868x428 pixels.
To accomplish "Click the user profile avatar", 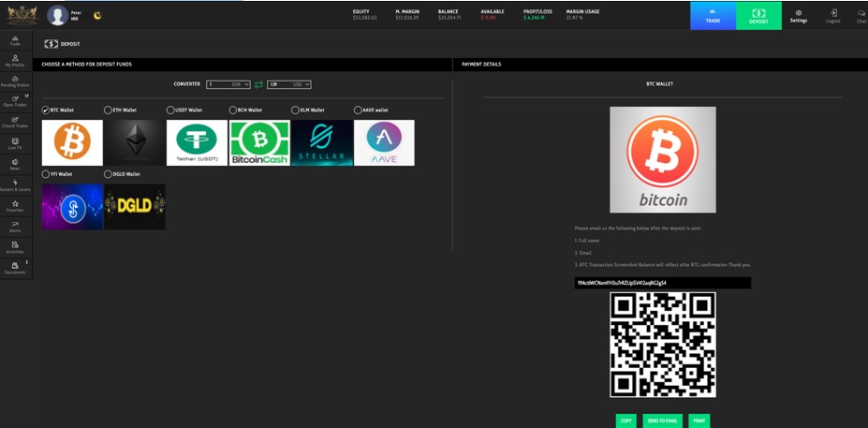I will click(57, 16).
